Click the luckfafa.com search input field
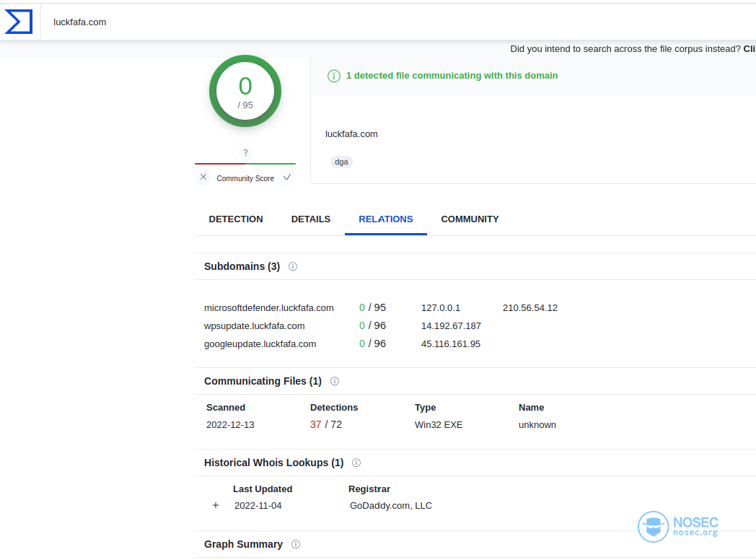 [398, 22]
